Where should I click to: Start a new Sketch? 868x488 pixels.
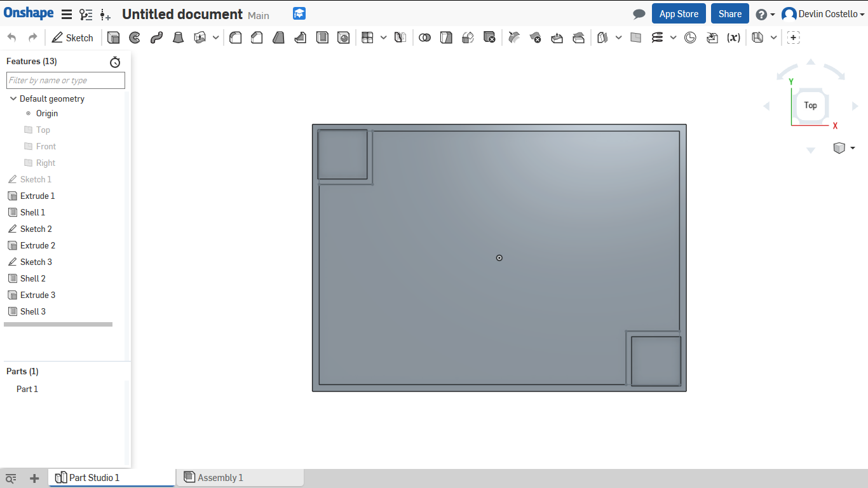(x=72, y=37)
